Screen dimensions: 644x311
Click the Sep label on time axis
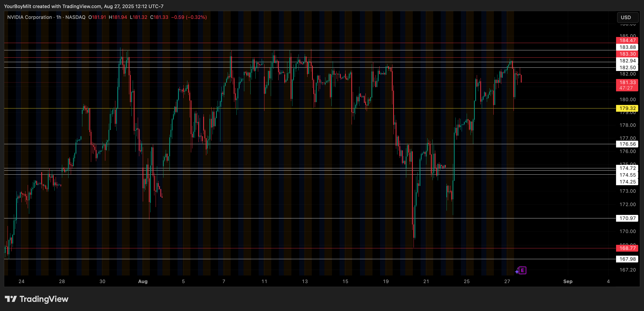point(568,281)
